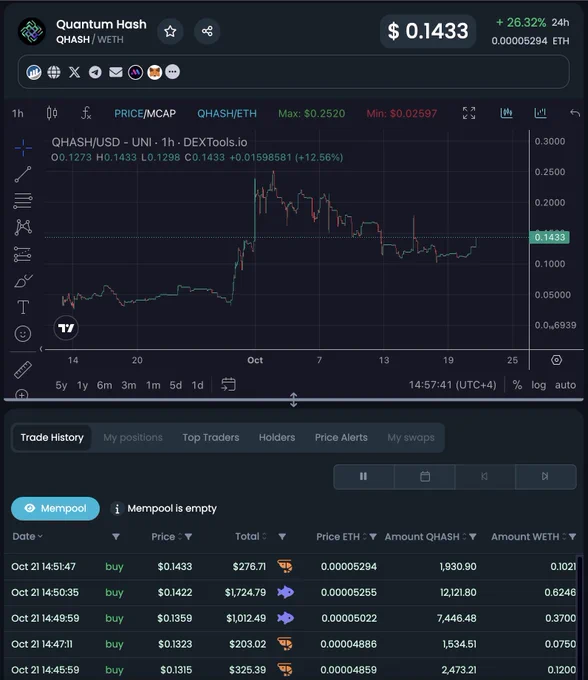Image resolution: width=588 pixels, height=680 pixels.
Task: Set chart range to 5d
Action: [176, 385]
